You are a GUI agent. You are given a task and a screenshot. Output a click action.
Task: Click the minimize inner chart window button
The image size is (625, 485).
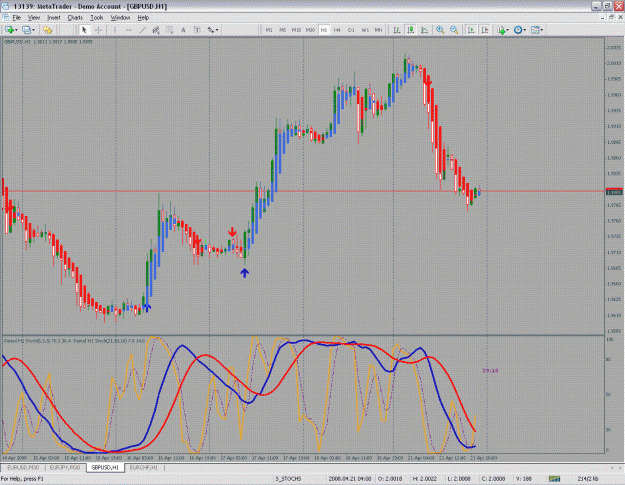(603, 17)
